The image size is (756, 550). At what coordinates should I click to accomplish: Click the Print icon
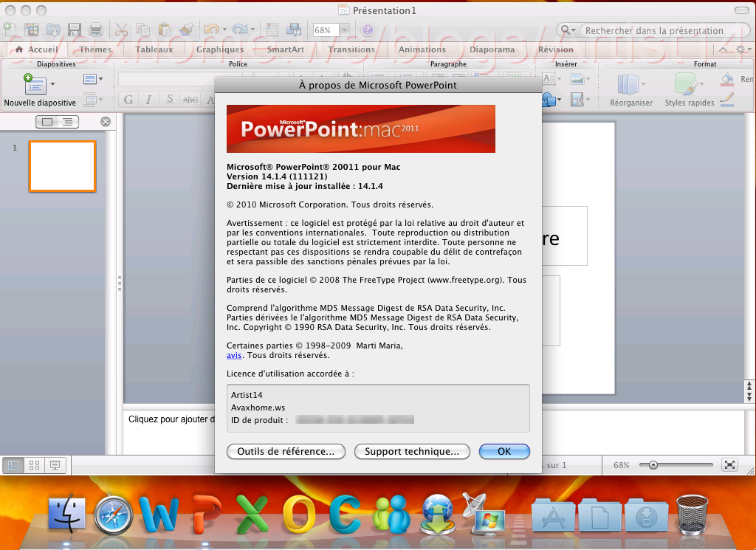coord(96,30)
